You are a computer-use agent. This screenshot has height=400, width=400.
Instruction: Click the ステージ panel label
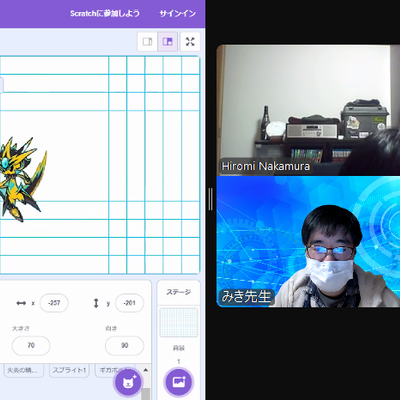coord(179,292)
